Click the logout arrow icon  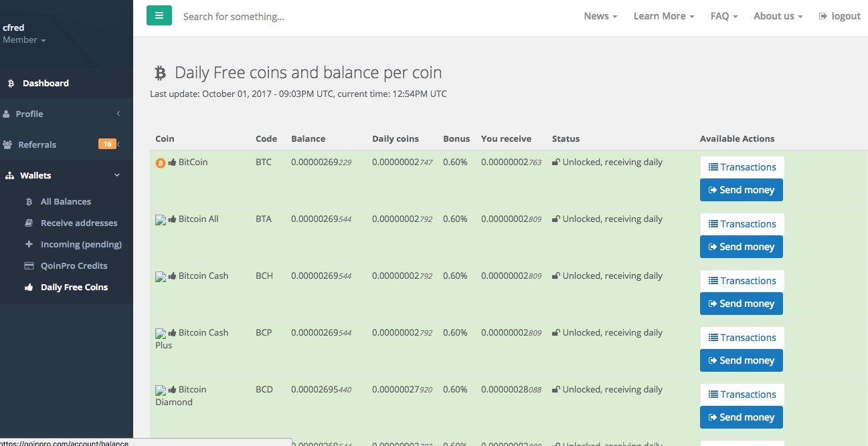[823, 16]
